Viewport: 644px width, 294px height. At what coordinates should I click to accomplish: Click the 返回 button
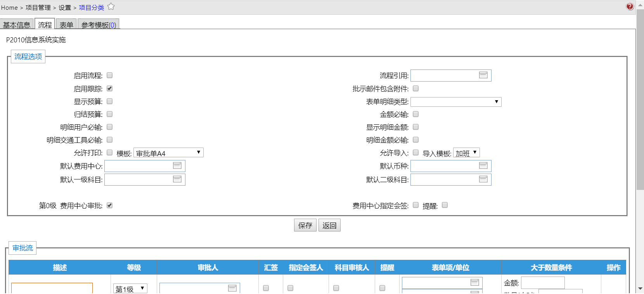click(x=329, y=225)
